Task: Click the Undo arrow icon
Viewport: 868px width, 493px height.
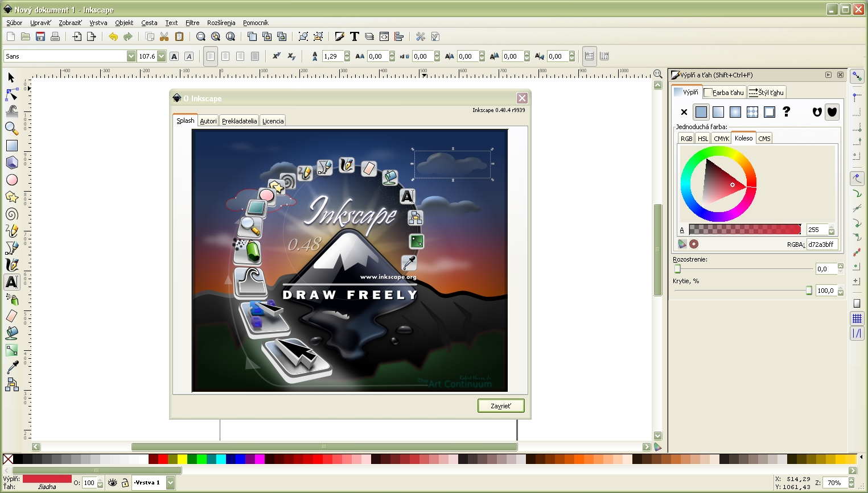Action: [x=113, y=37]
